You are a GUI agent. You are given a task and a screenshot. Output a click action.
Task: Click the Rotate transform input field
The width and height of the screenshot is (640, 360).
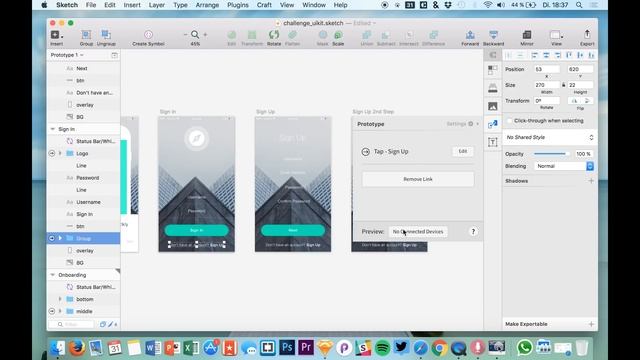click(x=547, y=101)
